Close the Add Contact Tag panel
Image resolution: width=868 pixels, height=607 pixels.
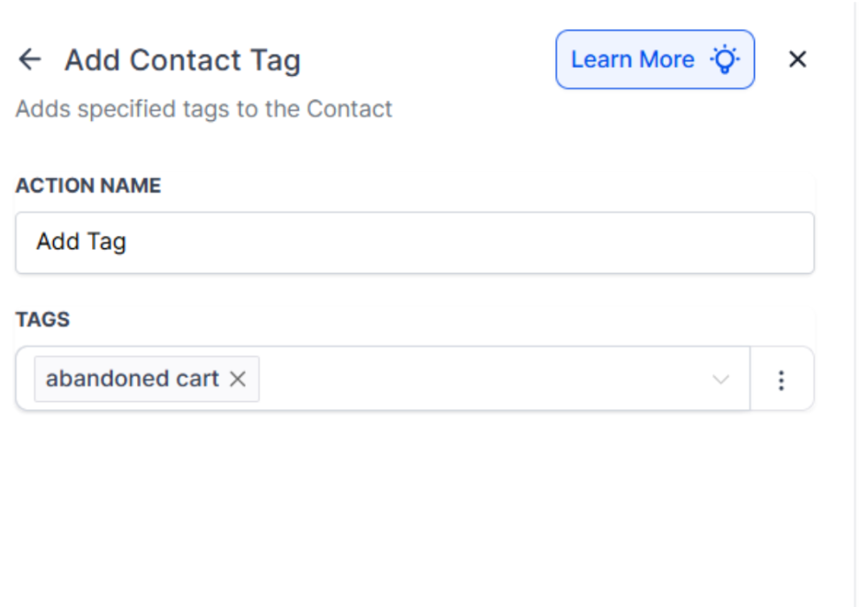[797, 60]
